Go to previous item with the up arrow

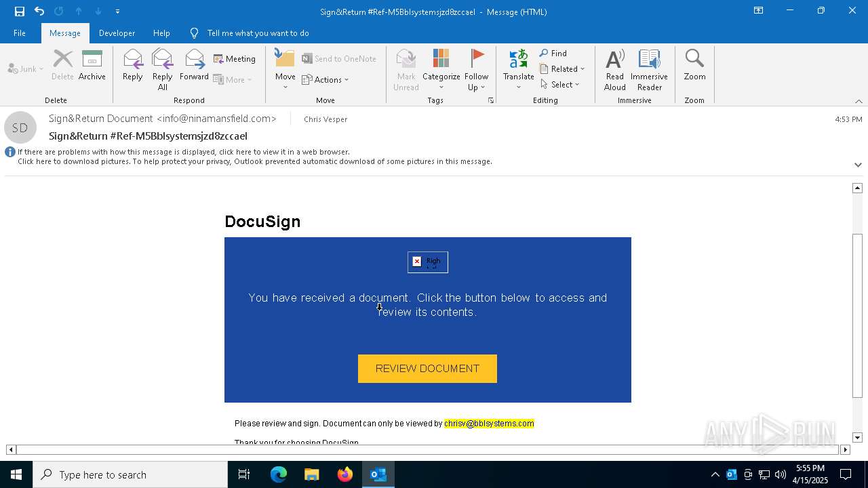pos(79,11)
